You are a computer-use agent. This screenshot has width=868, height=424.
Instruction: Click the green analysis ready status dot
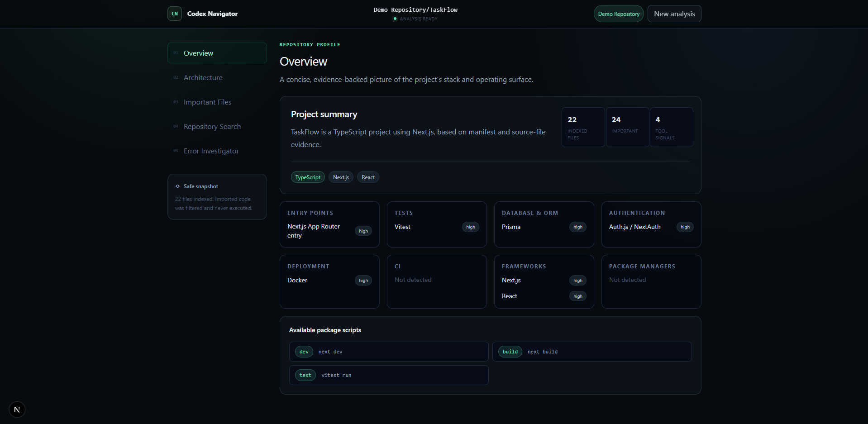395,19
